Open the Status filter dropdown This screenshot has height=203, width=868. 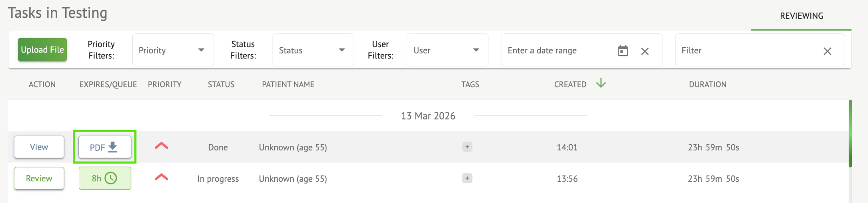[x=313, y=50]
